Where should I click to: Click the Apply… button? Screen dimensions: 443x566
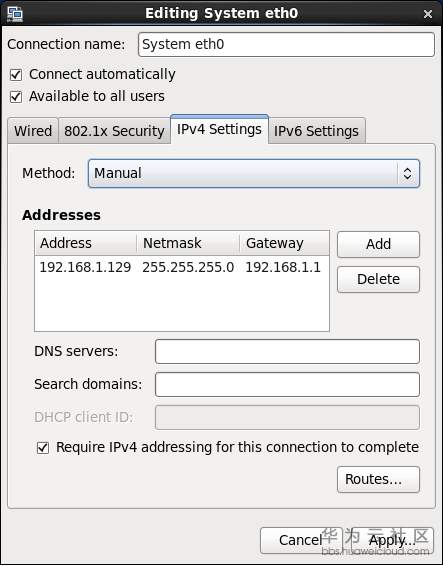[x=392, y=540]
